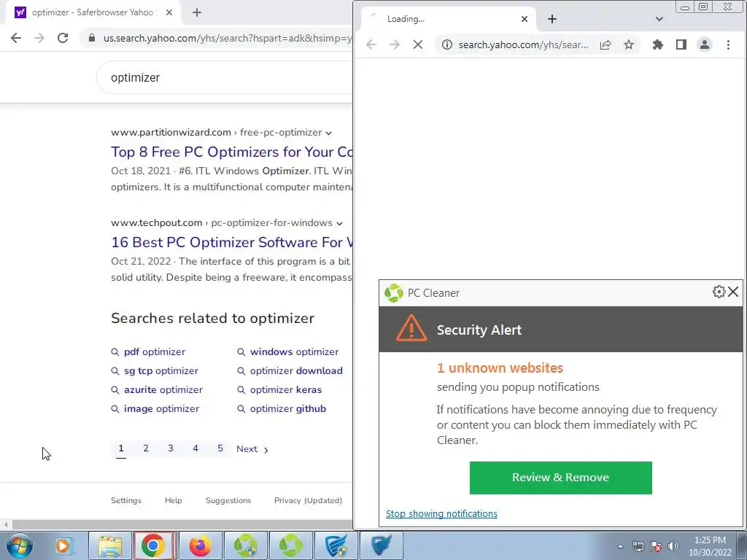Screen dimensions: 747x560
Task: Open PC Cleaner popup settings gear
Action: (719, 292)
